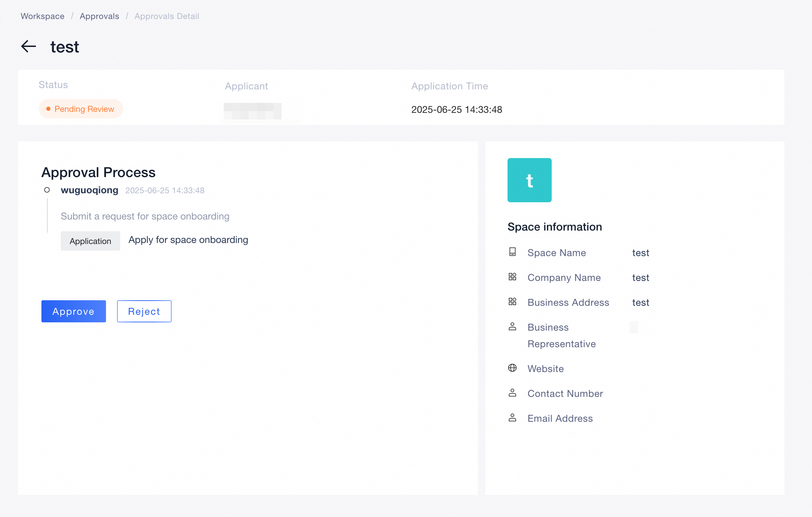
Task: Click the Website globe icon
Action: [512, 368]
